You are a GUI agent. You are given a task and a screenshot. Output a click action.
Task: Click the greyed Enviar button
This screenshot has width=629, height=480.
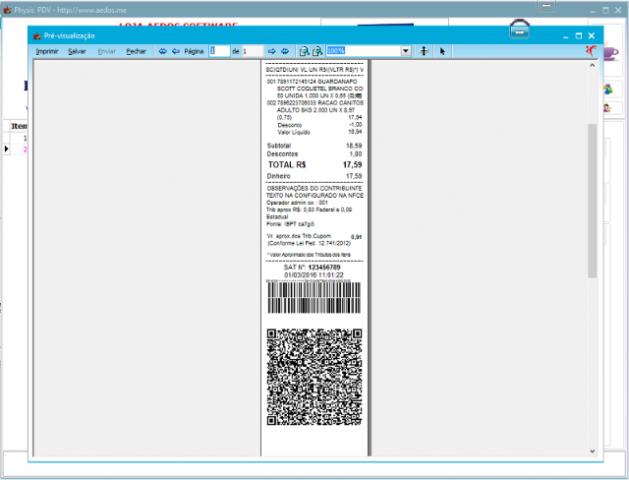coord(107,51)
